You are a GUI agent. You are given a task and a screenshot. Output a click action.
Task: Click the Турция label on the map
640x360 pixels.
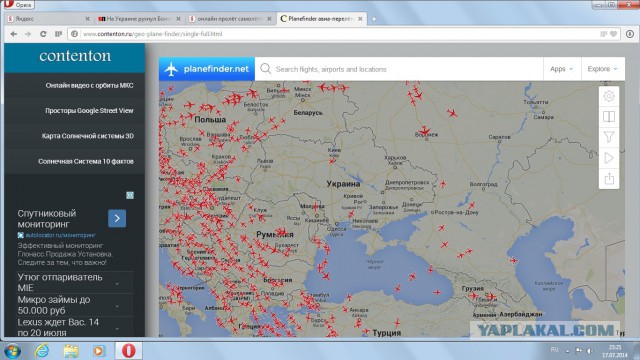(x=386, y=333)
